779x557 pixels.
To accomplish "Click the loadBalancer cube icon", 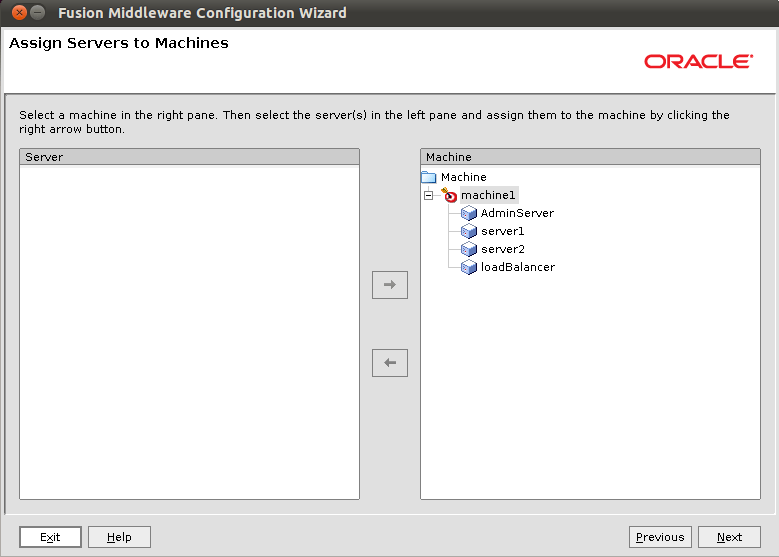I will (468, 267).
